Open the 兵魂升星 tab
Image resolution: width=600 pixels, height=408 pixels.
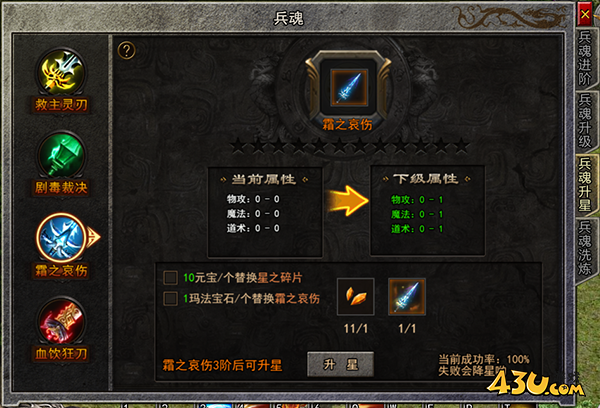(x=585, y=184)
